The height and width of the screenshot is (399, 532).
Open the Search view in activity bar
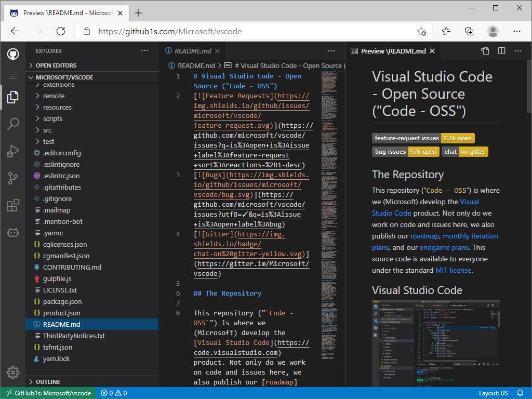pos(13,124)
